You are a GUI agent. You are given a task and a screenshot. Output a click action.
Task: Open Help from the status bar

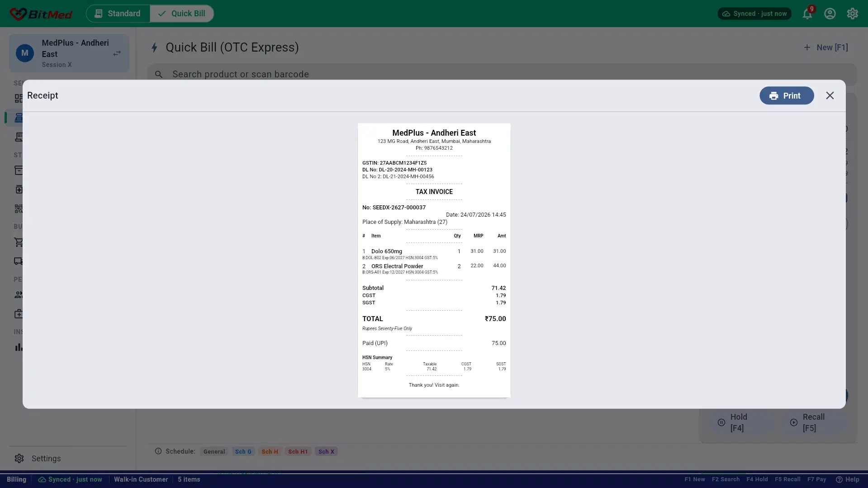tap(848, 479)
